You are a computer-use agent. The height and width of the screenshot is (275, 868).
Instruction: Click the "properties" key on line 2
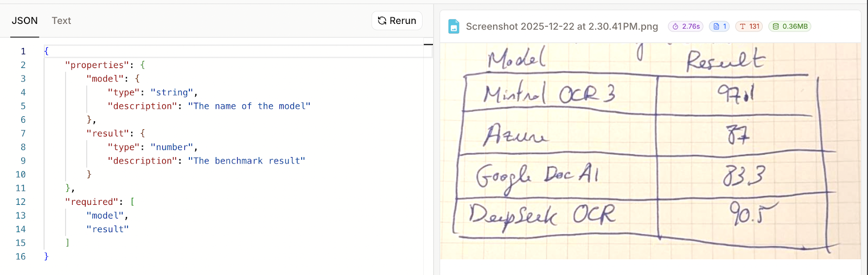pos(97,65)
